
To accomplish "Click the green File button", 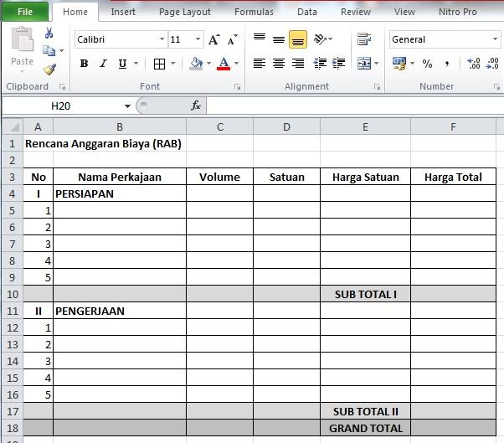I will (25, 12).
